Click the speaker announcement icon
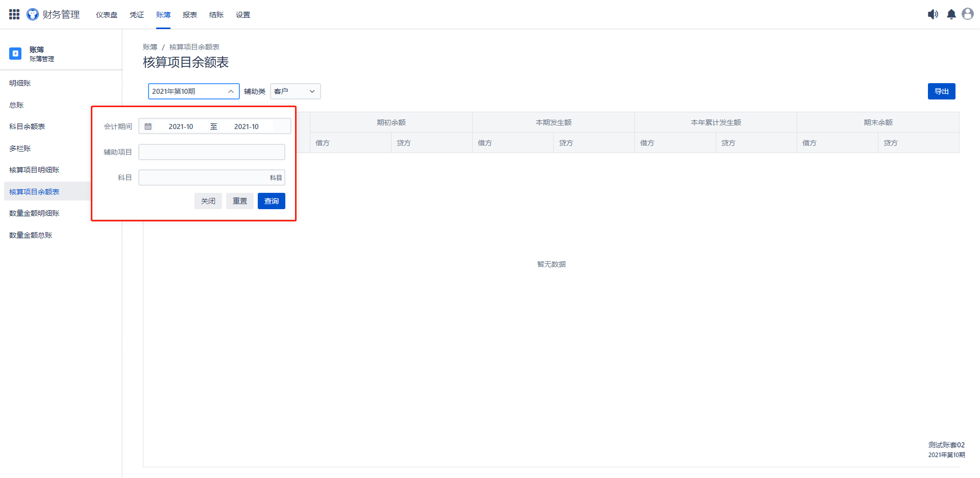 coord(933,14)
